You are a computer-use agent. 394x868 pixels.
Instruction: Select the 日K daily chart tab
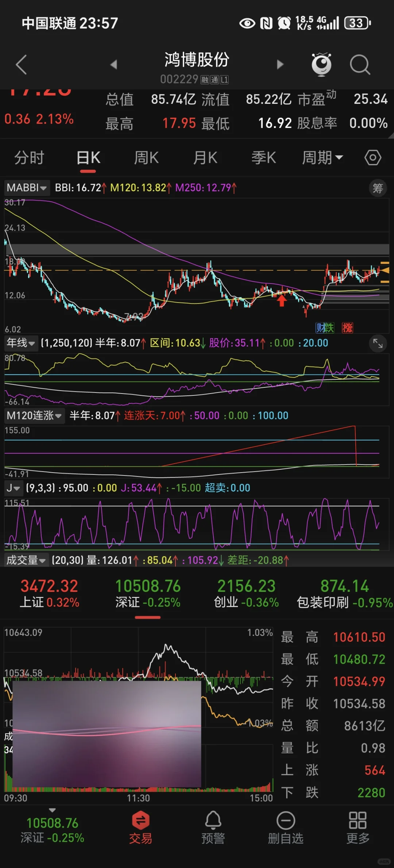(x=88, y=159)
